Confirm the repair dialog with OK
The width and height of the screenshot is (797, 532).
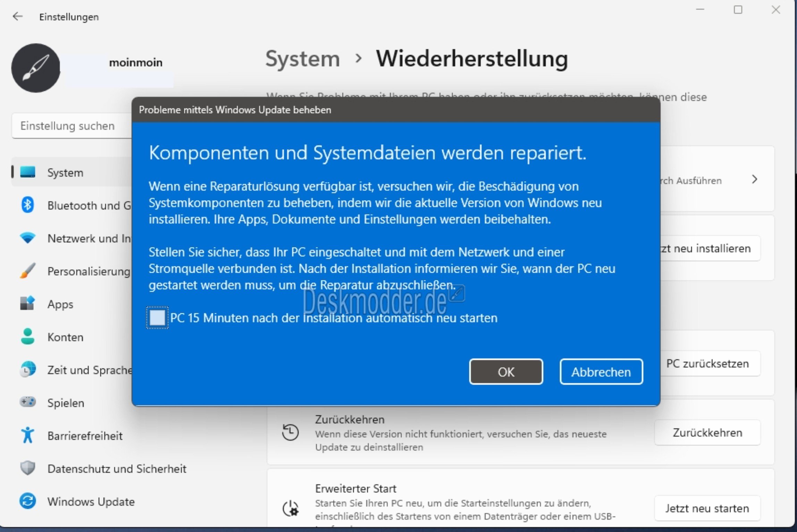pos(506,372)
